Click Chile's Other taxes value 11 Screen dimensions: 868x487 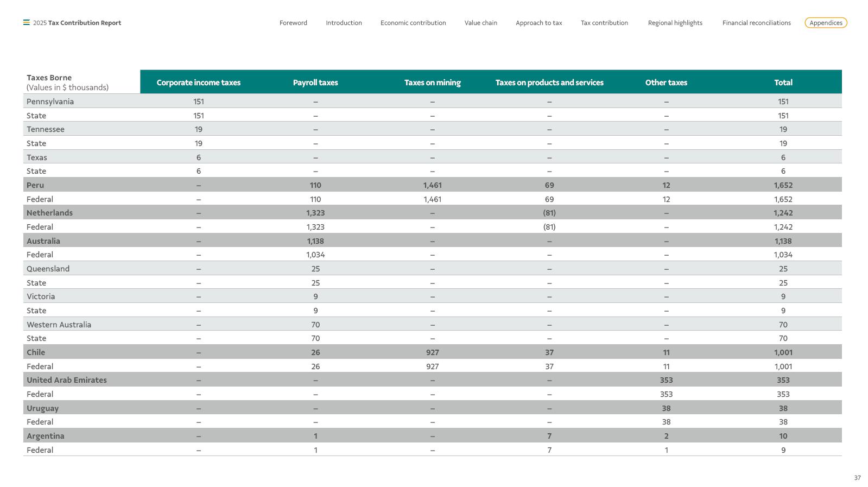point(666,352)
